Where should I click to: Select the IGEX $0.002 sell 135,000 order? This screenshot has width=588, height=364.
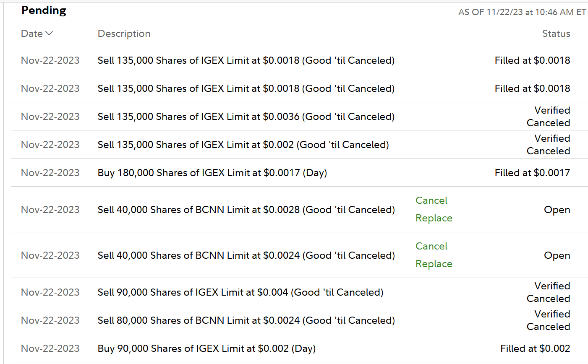243,145
